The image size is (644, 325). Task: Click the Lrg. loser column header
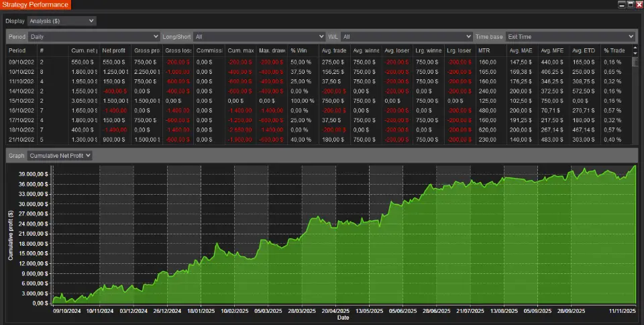[460, 50]
